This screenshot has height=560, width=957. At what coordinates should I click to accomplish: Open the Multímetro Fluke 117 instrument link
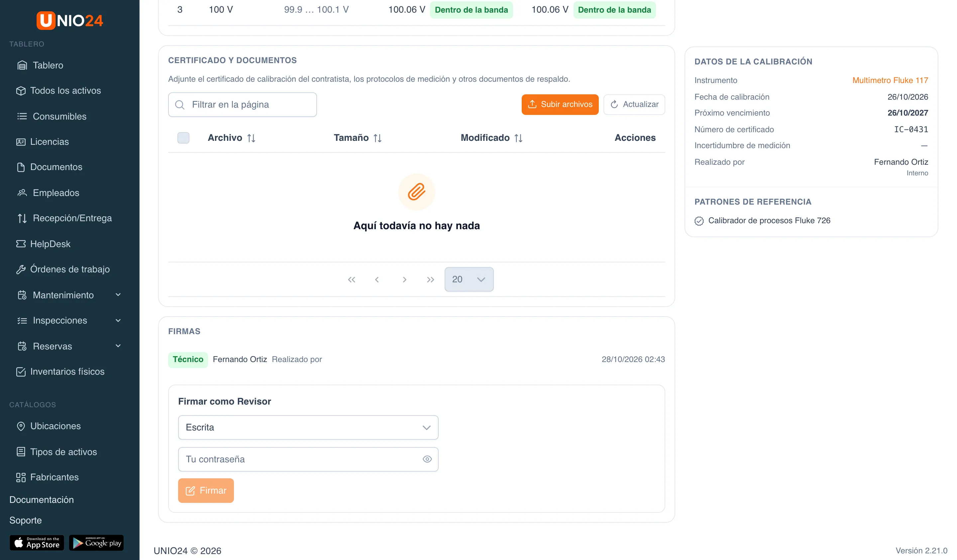[890, 80]
